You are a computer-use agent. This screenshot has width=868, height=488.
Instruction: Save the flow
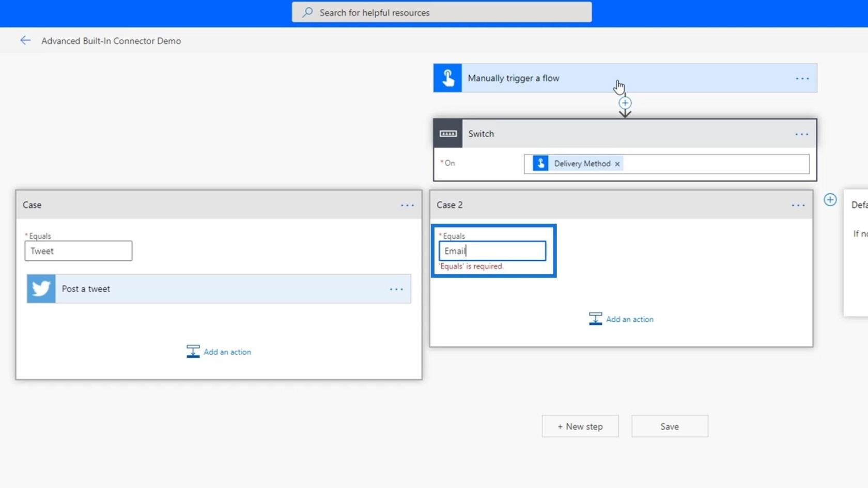click(670, 427)
